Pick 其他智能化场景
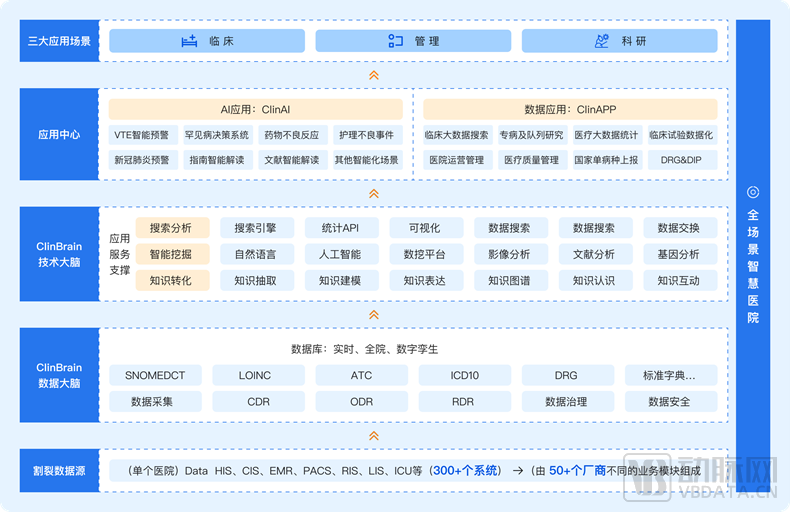 pos(368,160)
